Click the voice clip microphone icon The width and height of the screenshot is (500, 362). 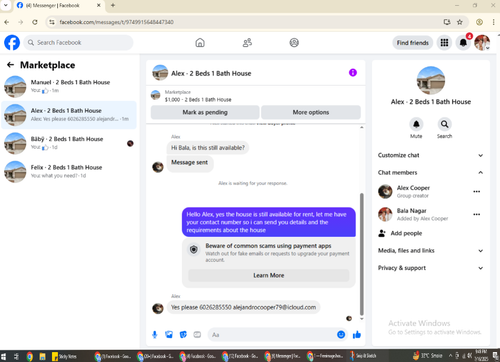point(155,335)
